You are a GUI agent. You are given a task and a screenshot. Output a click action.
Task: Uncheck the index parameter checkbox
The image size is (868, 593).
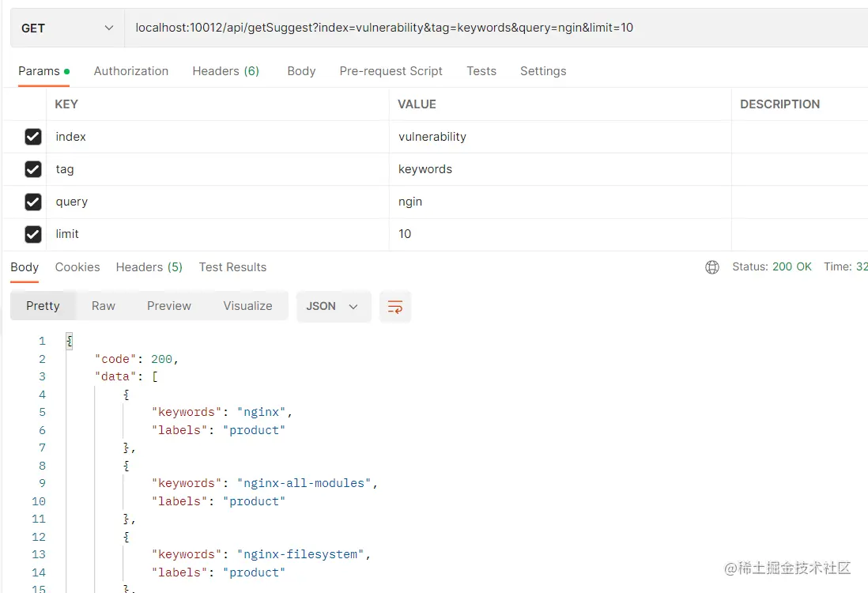33,137
